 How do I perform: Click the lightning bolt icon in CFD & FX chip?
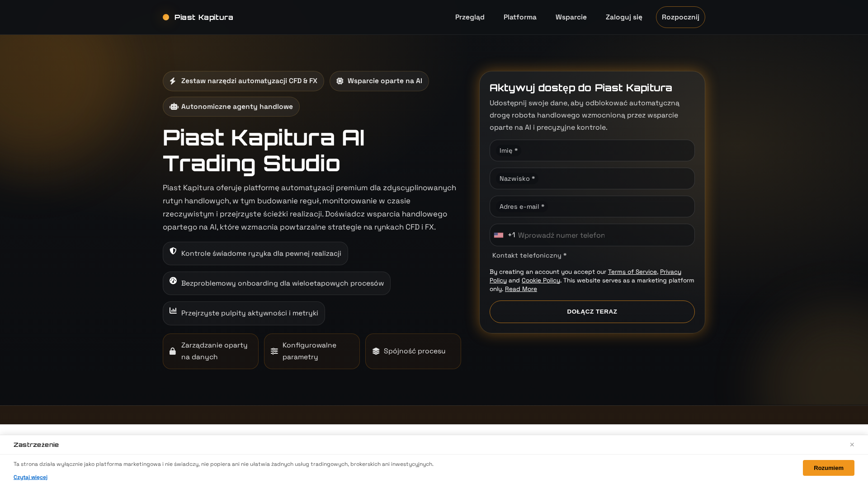(x=173, y=81)
